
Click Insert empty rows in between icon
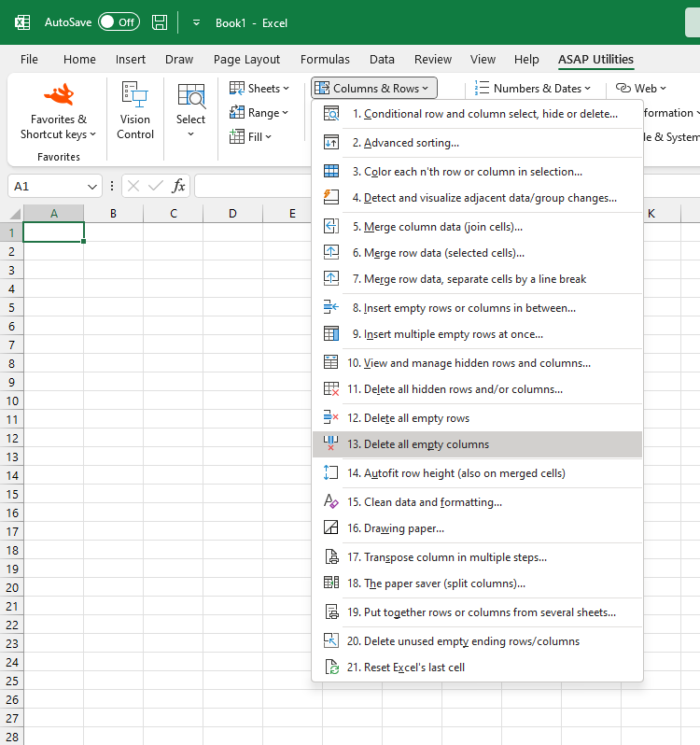331,307
